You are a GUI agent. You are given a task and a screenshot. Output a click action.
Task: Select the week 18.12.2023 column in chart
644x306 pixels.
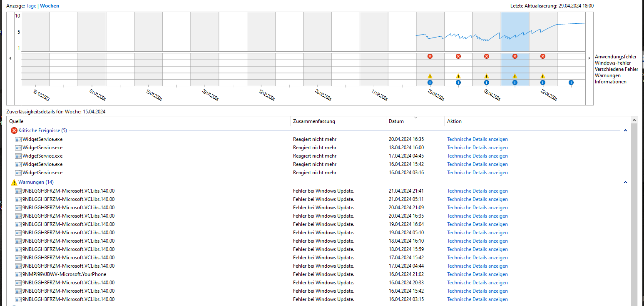click(x=35, y=49)
